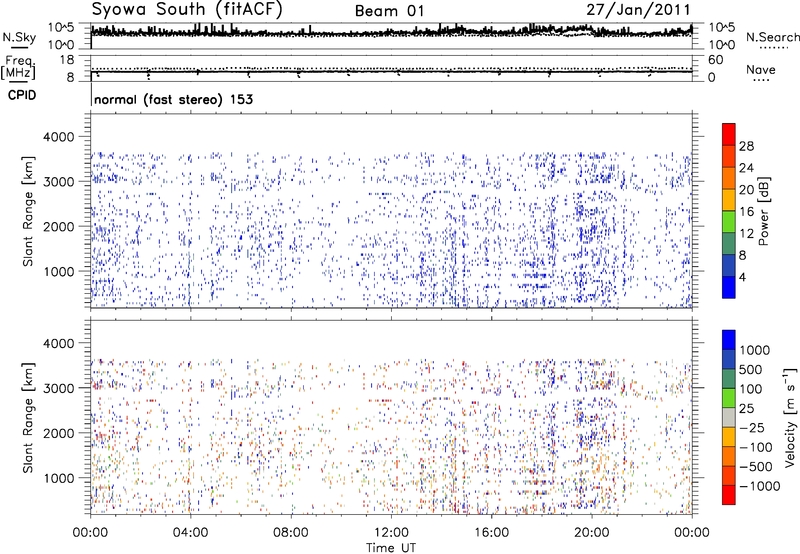Screen dimensions: 800x554
Task: Click the 'Power [dB]' colorbar title
Action: click(764, 211)
